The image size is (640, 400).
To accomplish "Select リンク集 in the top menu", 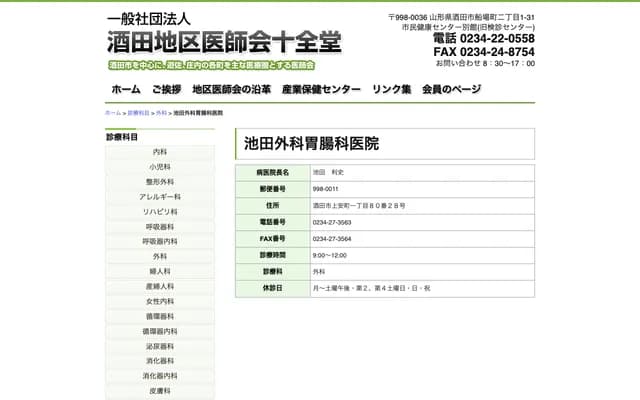I will click(x=391, y=89).
